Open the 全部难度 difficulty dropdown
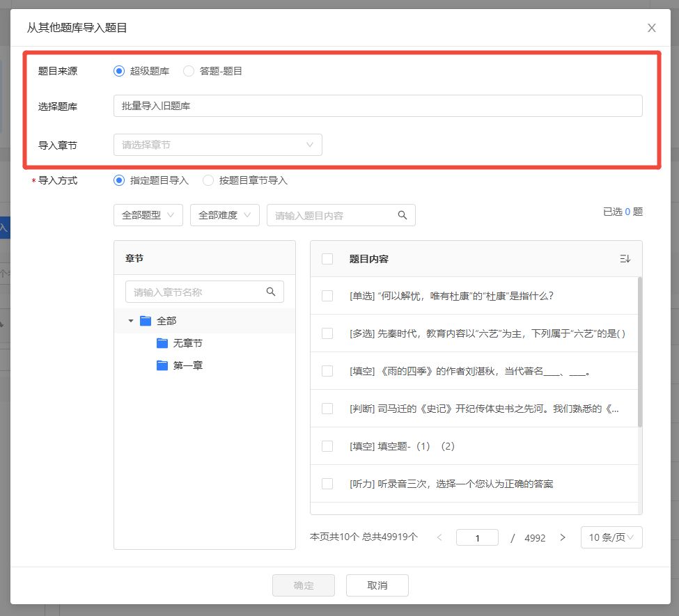679x616 pixels. [224, 216]
